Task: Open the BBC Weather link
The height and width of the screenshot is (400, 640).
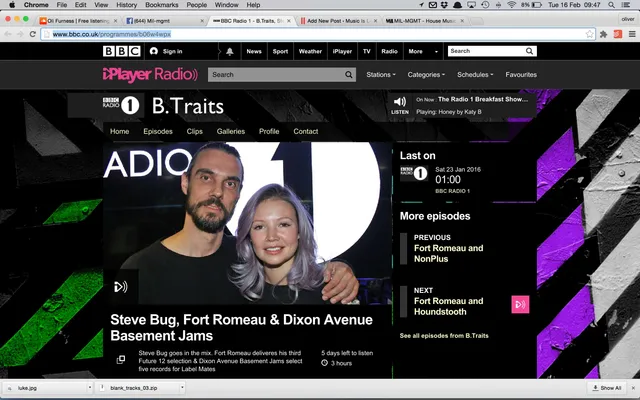Action: pos(310,51)
